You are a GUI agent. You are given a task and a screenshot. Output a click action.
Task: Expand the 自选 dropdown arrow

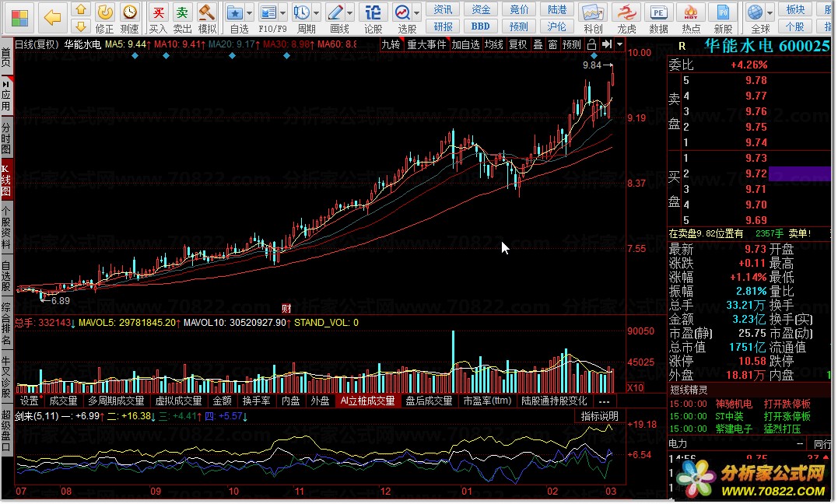click(249, 12)
